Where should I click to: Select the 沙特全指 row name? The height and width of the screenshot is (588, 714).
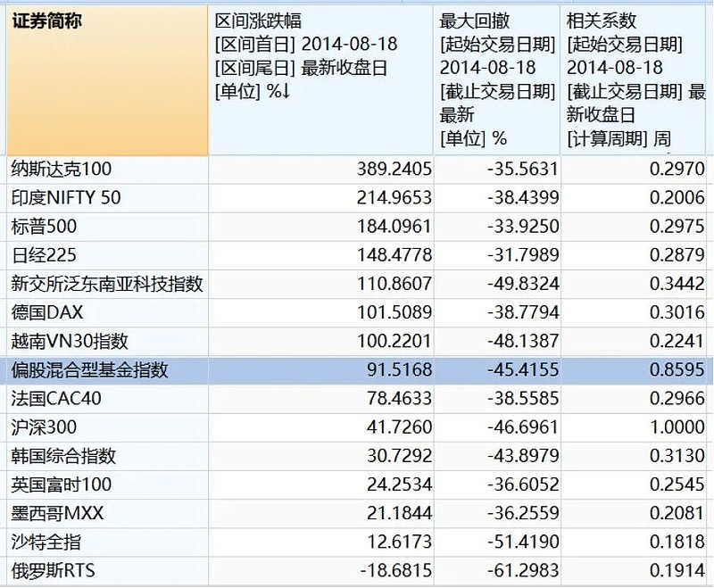[x=46, y=542]
